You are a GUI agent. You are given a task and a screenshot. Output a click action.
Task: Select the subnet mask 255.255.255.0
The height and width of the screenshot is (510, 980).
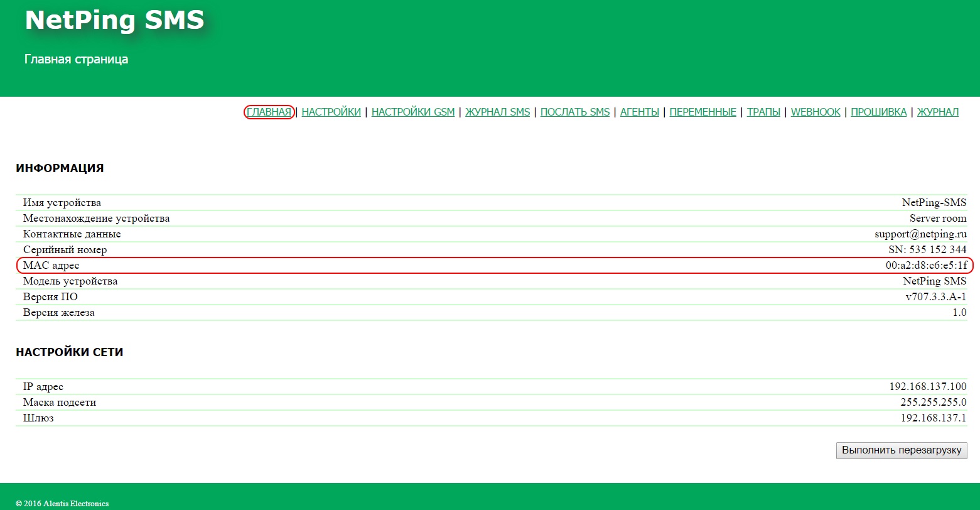click(x=934, y=403)
